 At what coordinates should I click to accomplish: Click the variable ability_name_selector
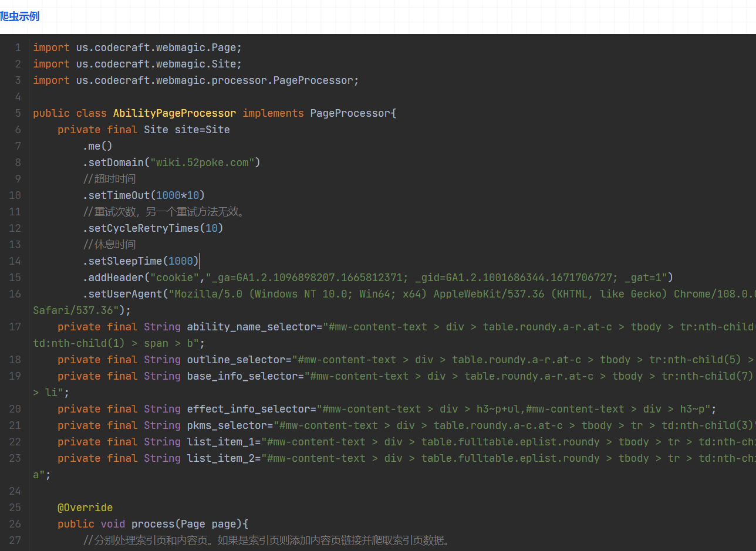252,327
